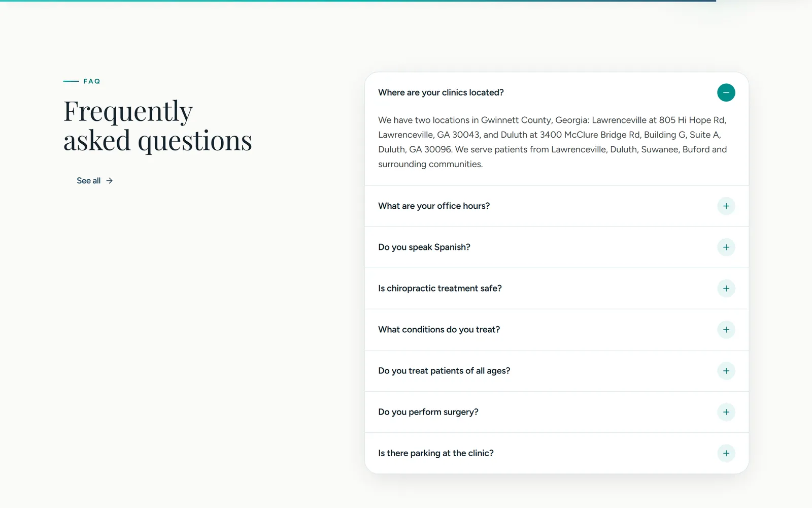
Task: Click the Frequently asked questions heading
Action: point(158,126)
